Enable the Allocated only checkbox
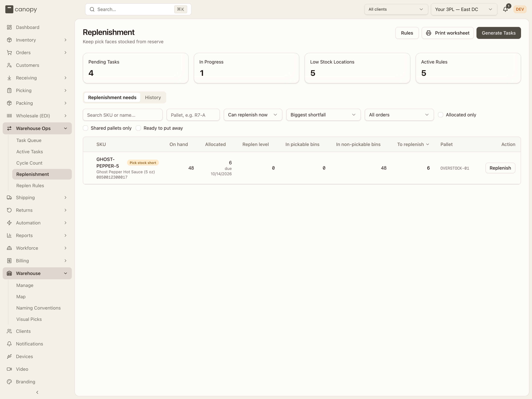This screenshot has width=532, height=399. [440, 115]
